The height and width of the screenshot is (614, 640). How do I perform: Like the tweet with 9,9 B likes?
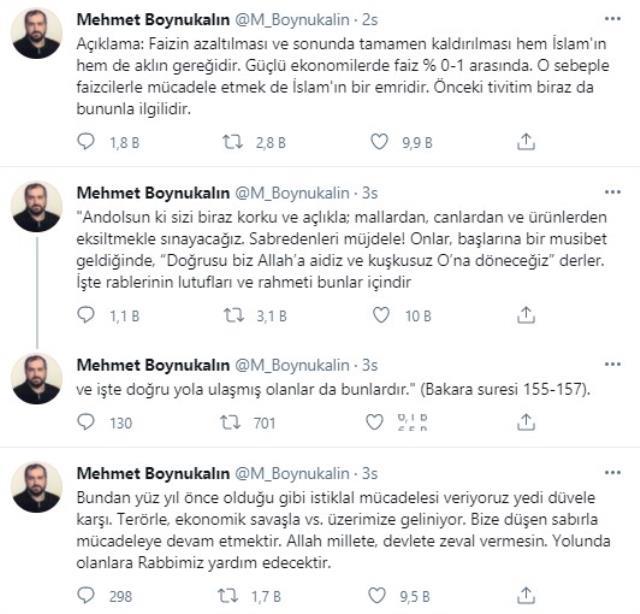[x=379, y=143]
